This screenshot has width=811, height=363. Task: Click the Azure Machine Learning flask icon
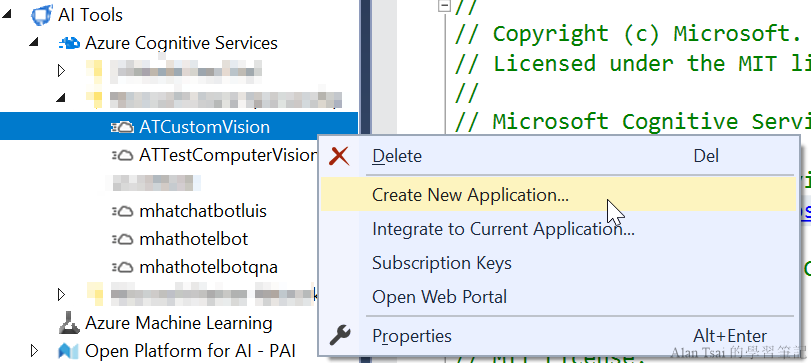69,323
